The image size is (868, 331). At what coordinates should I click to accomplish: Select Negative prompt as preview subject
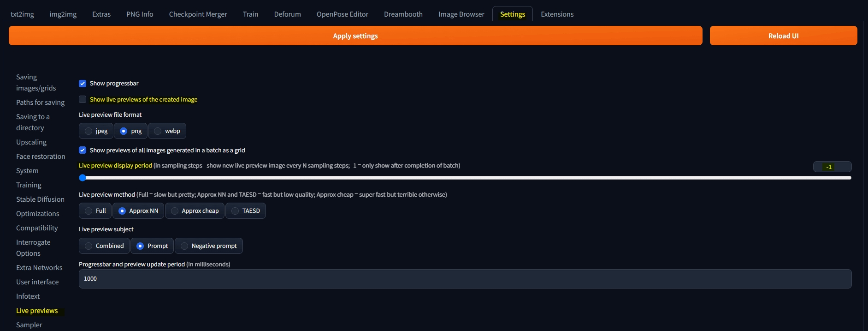pyautogui.click(x=184, y=246)
